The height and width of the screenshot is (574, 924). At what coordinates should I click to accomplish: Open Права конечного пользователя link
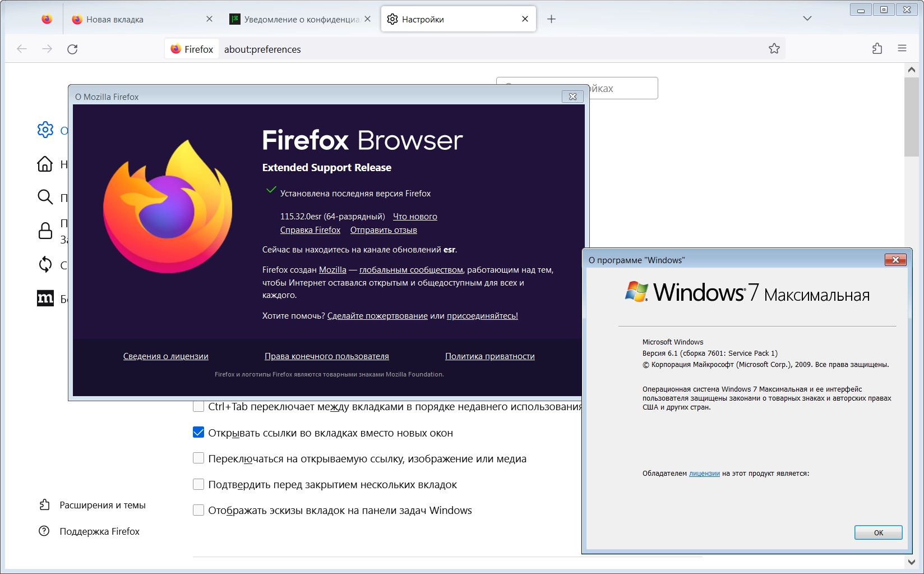[327, 356]
